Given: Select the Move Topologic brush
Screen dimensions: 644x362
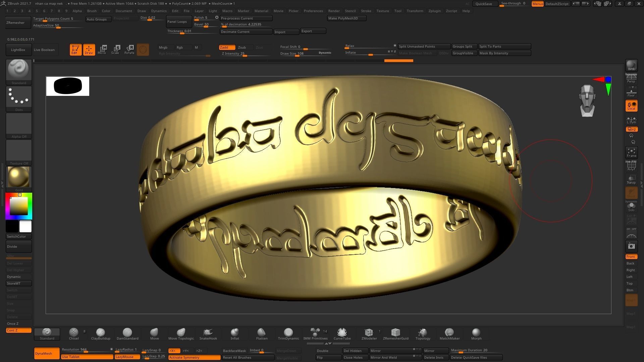Looking at the screenshot, I should click(x=181, y=334).
